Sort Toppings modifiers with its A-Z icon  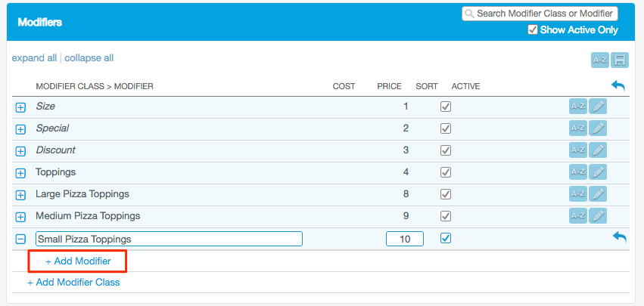pos(578,172)
